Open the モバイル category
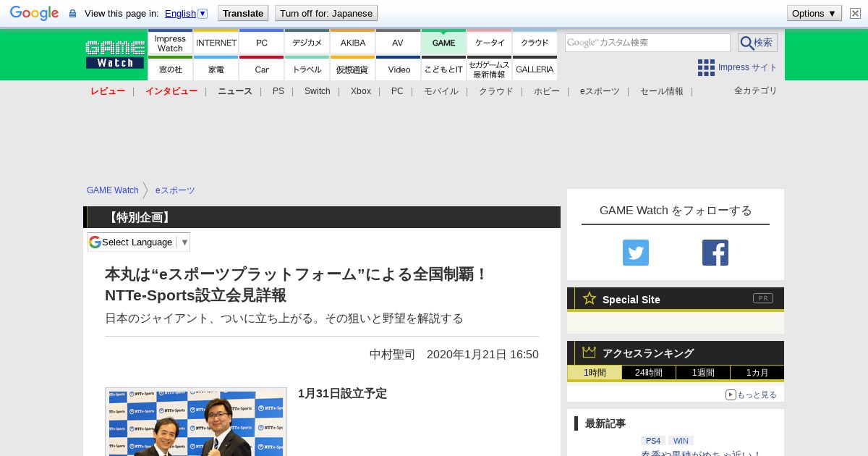 pyautogui.click(x=441, y=91)
